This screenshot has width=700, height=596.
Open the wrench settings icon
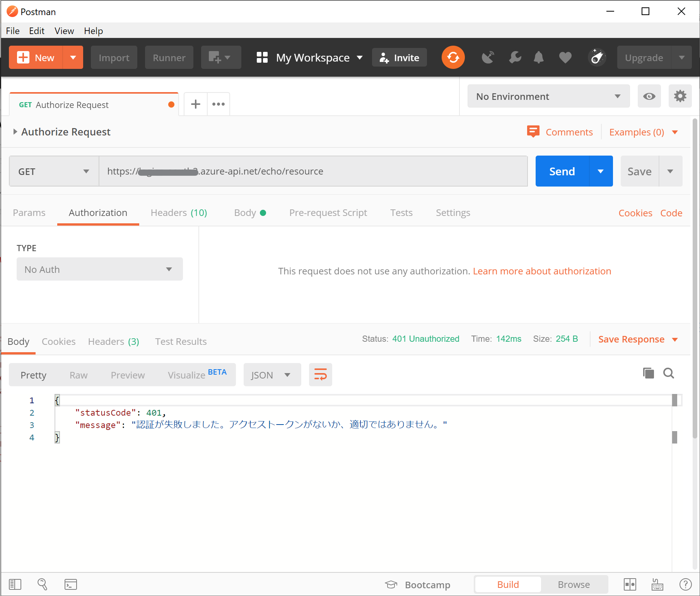coord(515,57)
